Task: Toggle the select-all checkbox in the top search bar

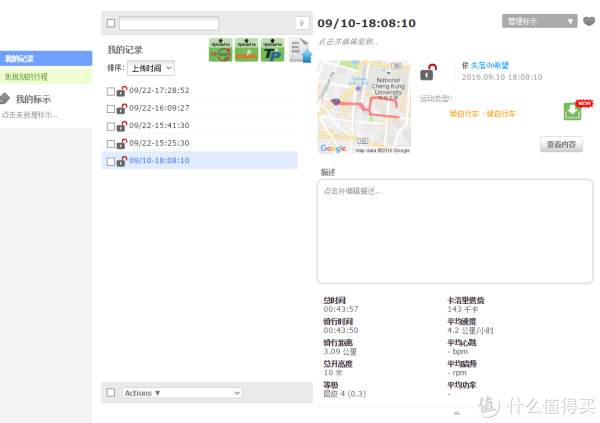Action: tap(111, 23)
